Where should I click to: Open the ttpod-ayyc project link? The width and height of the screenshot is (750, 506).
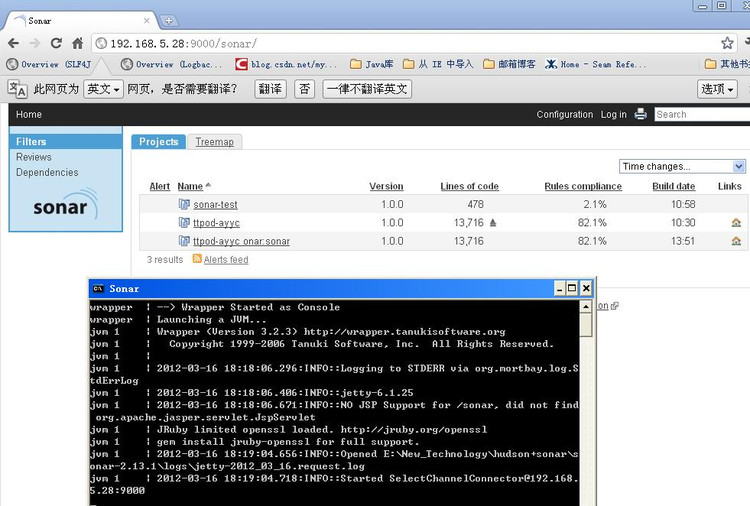click(x=216, y=223)
